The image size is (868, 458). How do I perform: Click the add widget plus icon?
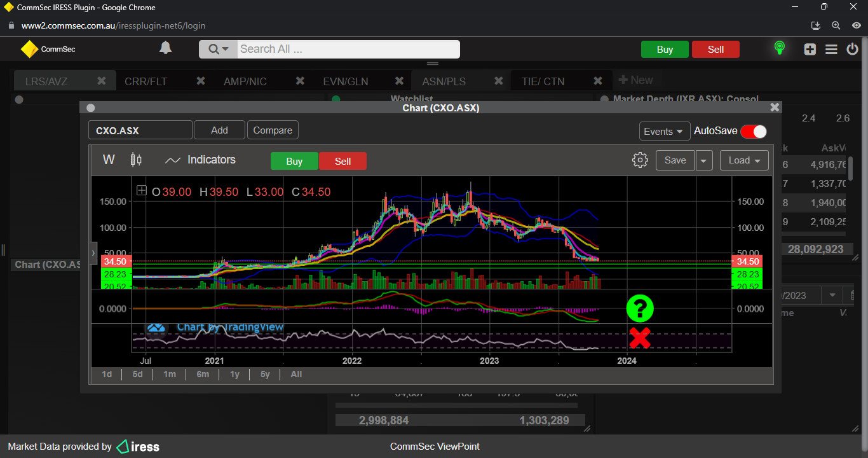[810, 49]
